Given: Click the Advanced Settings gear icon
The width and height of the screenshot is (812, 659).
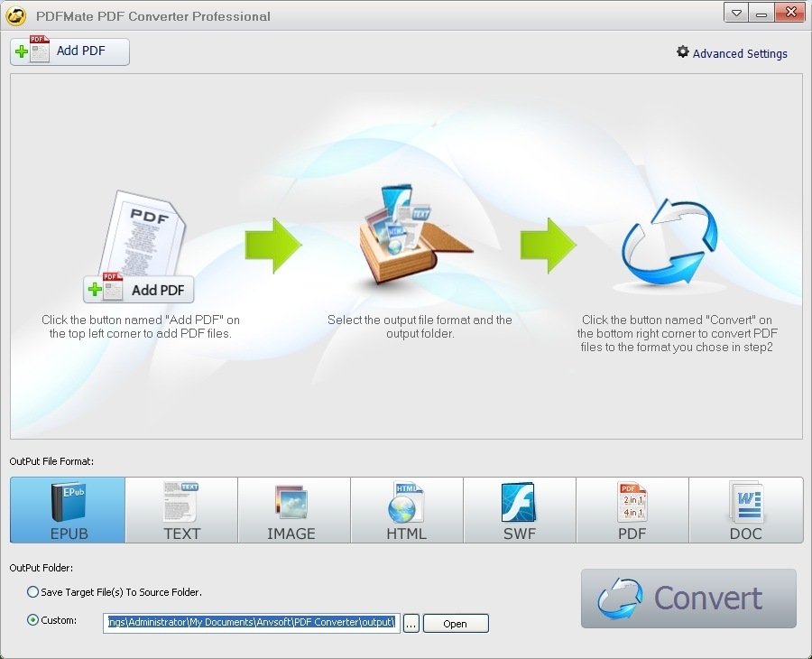Looking at the screenshot, I should coord(683,52).
